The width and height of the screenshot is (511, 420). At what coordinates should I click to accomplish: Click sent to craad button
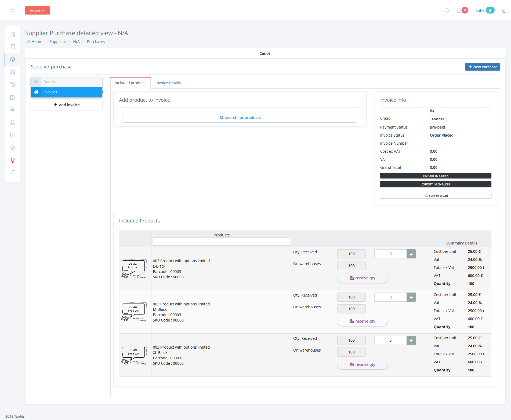436,196
